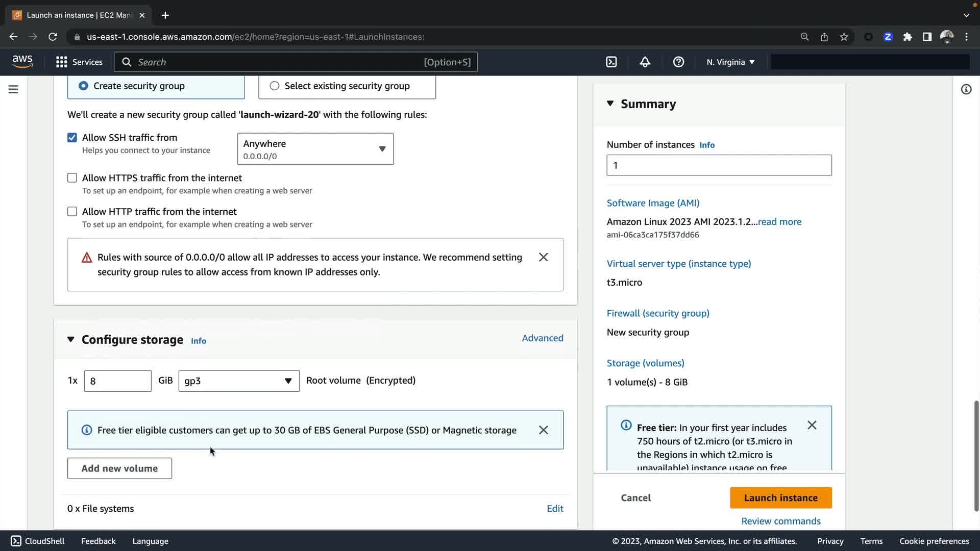Open the N. Virginia region menu
The image size is (980, 551).
pos(730,62)
